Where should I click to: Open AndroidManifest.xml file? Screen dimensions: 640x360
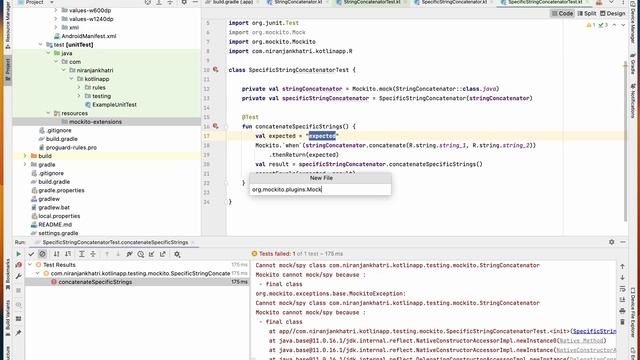(x=89, y=36)
